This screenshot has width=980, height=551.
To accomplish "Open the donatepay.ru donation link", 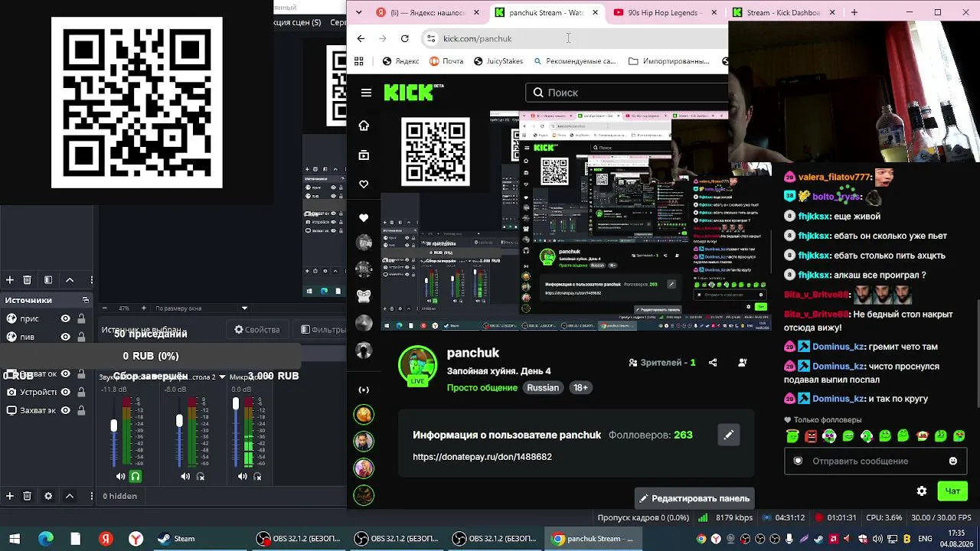I will pos(482,457).
